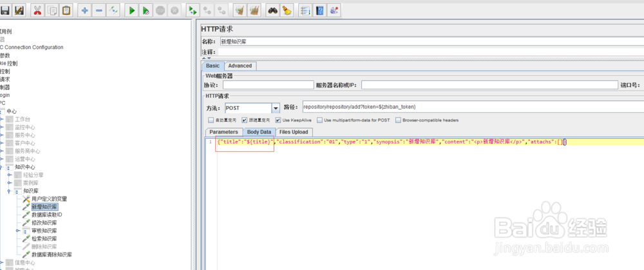The image size is (644, 270).
Task: Click the last toolbar icon after Help
Action: click(334, 11)
